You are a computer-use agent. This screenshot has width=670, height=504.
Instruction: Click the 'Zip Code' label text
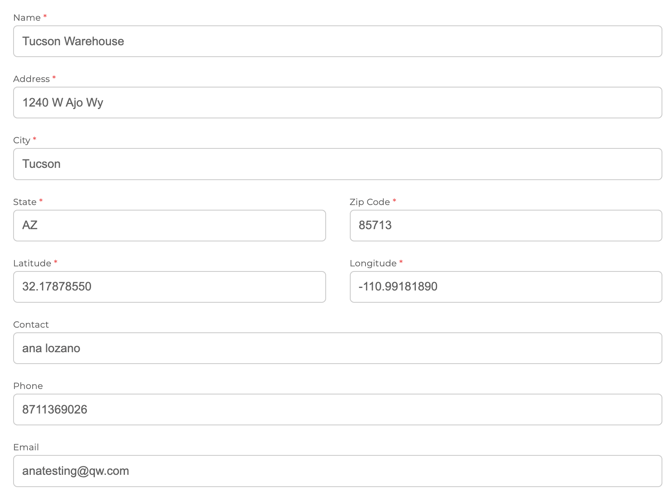click(369, 201)
